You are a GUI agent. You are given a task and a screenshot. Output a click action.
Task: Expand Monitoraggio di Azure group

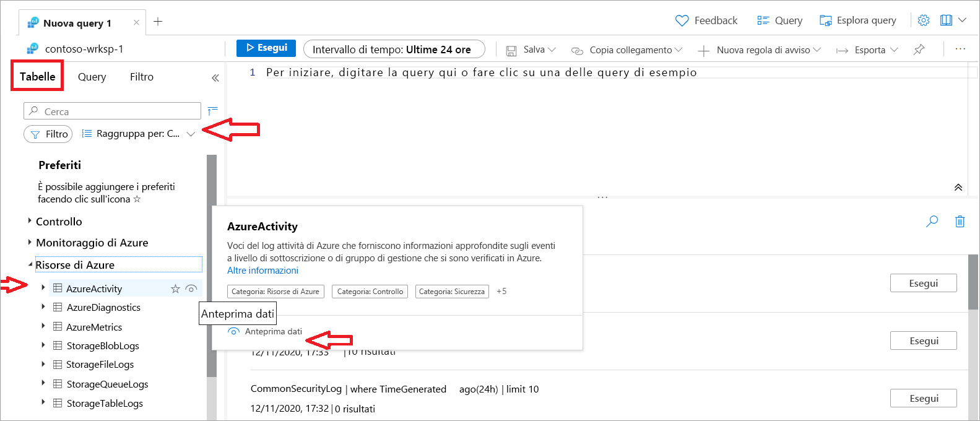[x=30, y=242]
